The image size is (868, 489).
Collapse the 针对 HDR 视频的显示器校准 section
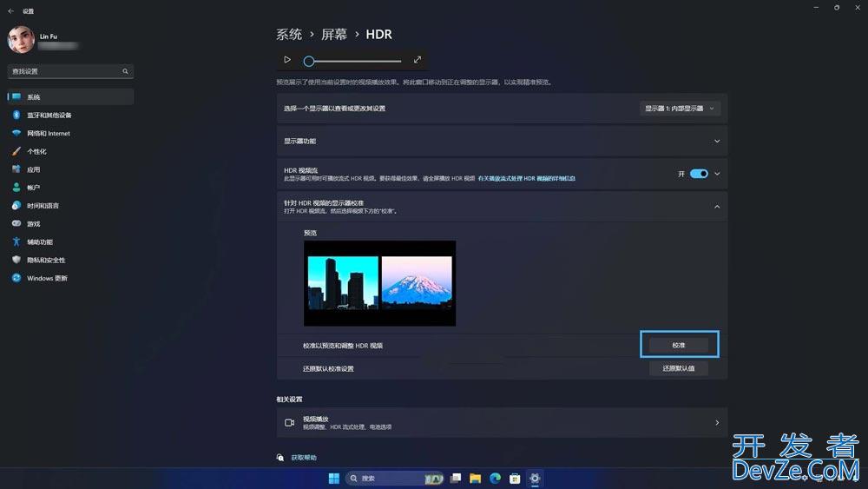(717, 207)
